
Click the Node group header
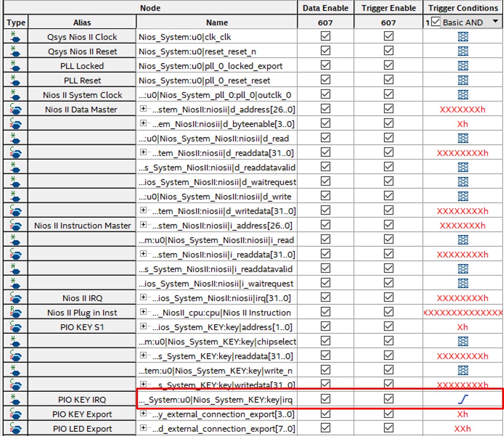point(150,8)
